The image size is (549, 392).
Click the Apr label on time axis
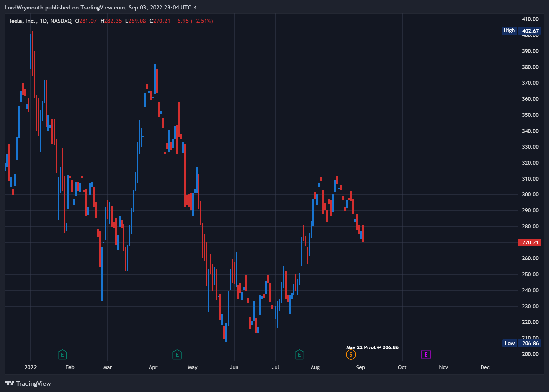pos(153,367)
